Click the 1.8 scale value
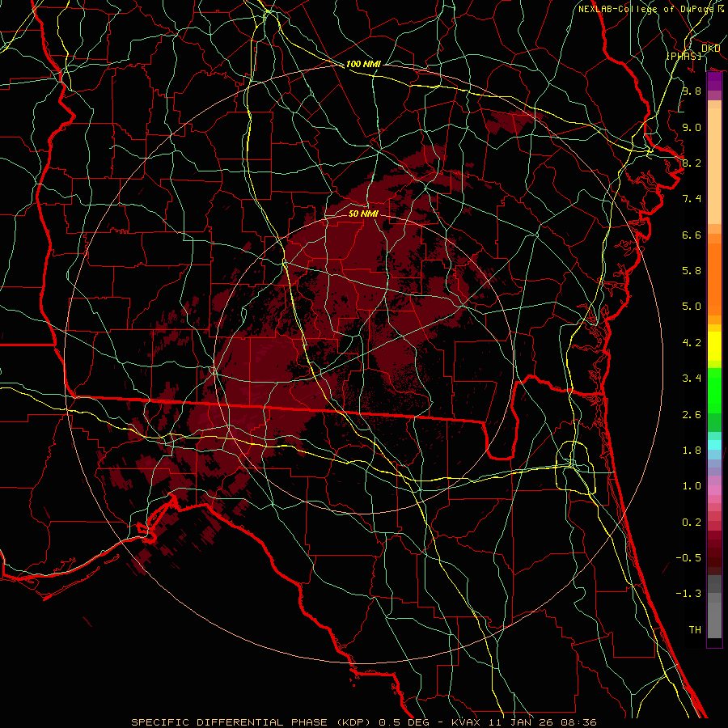 (692, 451)
